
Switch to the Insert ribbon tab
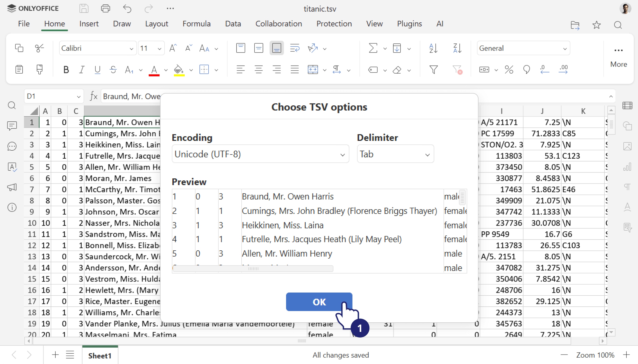[x=89, y=23]
